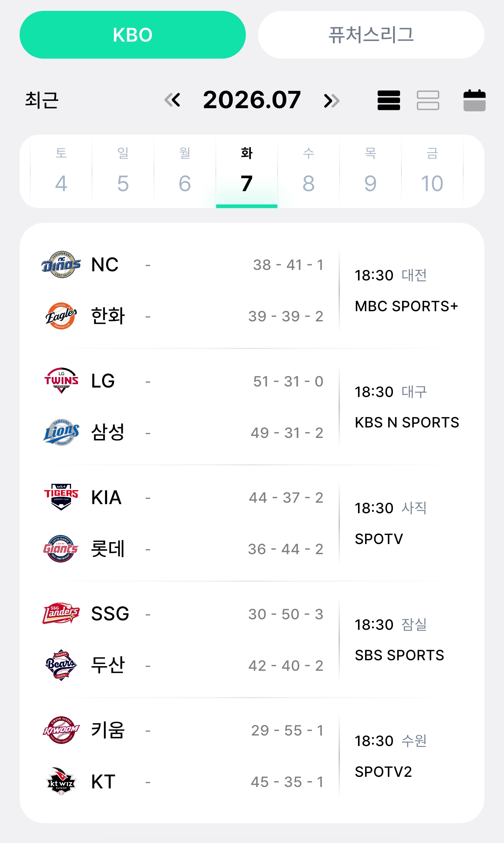This screenshot has height=843, width=504.
Task: Select the 퓨처스리그 tab
Action: 371,35
